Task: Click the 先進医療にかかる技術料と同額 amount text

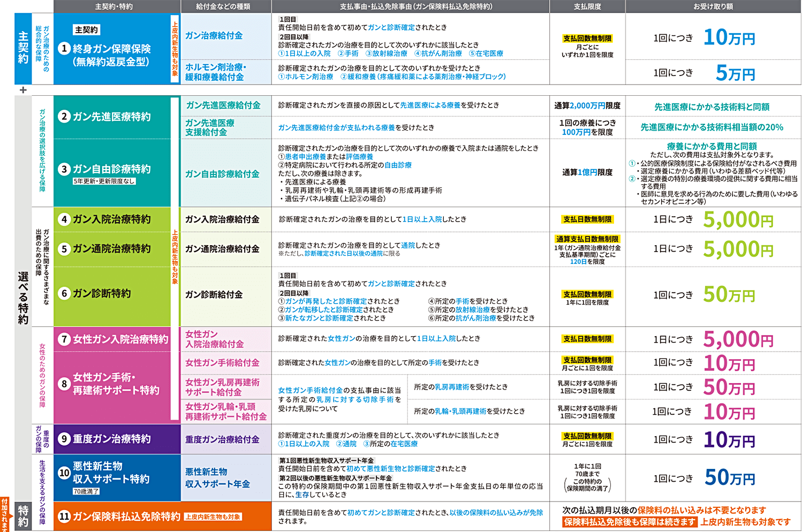Action: [x=712, y=107]
